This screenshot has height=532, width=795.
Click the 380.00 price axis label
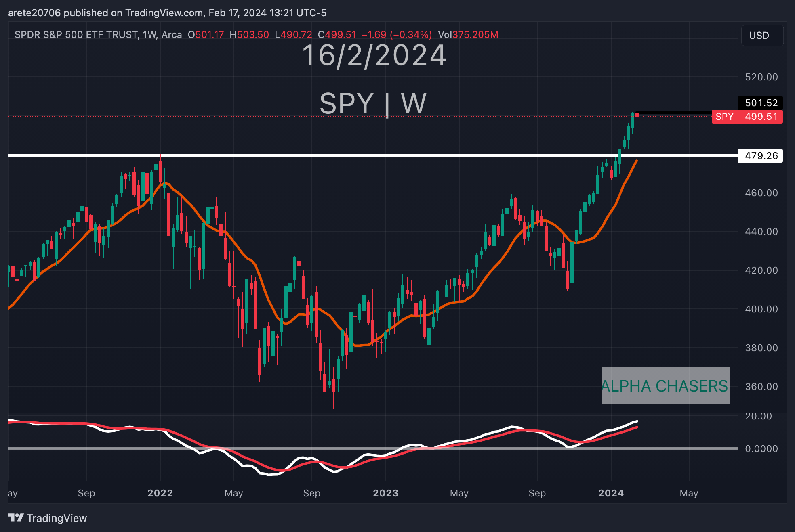[x=761, y=348]
